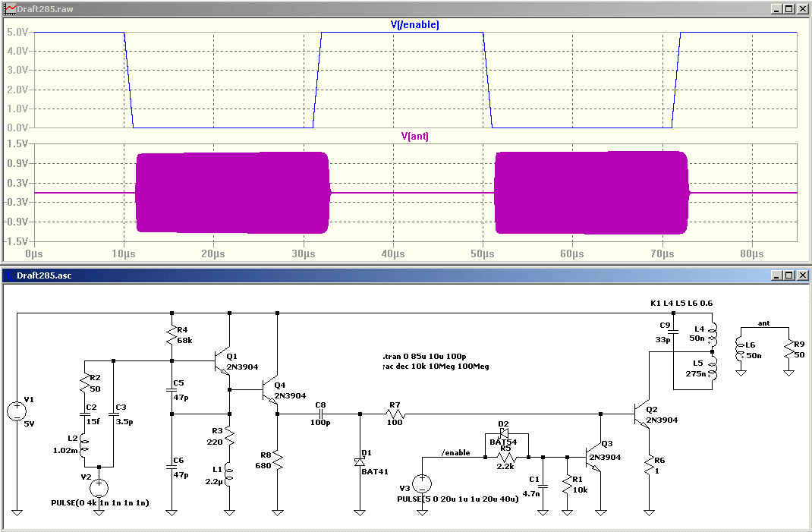The width and height of the screenshot is (812, 532).
Task: Click the PULSE(5 0 20u 1u 1u 20u 40u) text
Action: click(458, 499)
